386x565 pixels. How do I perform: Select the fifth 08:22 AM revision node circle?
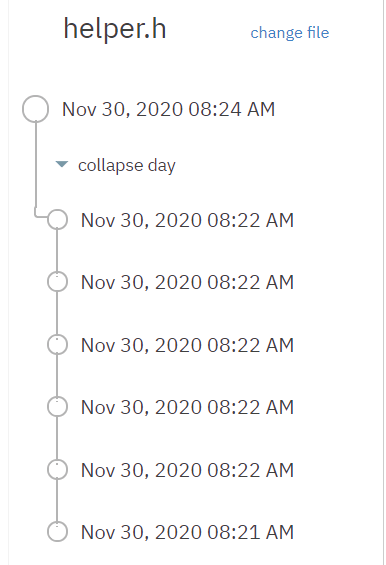coord(57,470)
